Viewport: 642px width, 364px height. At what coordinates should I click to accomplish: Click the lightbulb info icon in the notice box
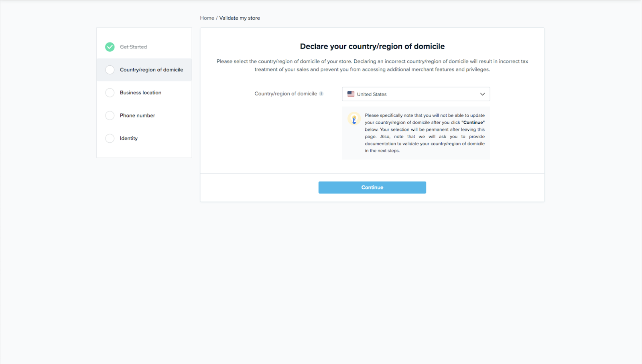[x=354, y=119]
